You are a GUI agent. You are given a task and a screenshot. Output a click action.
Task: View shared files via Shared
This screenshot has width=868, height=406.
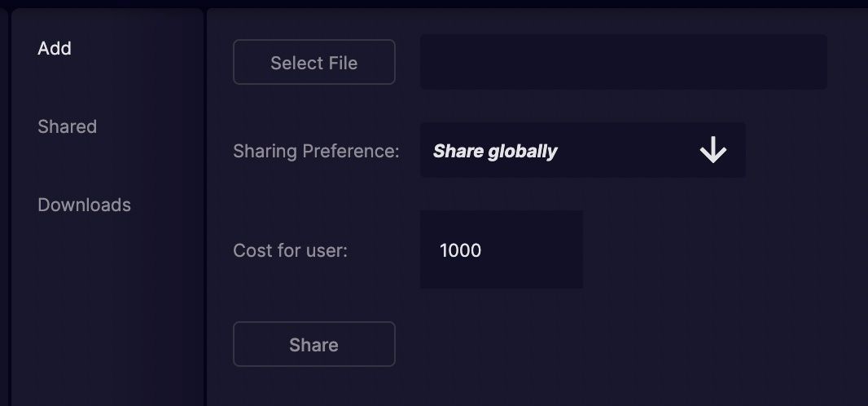click(67, 126)
